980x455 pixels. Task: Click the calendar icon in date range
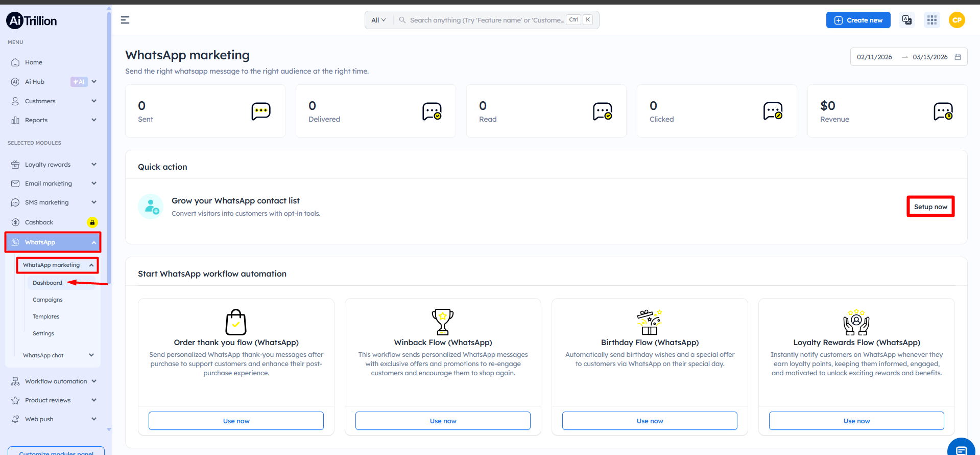(958, 57)
